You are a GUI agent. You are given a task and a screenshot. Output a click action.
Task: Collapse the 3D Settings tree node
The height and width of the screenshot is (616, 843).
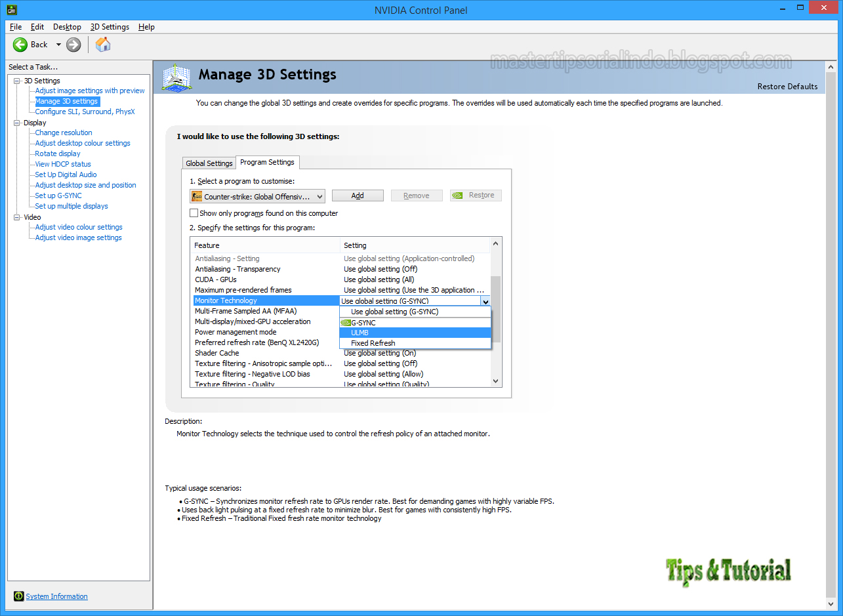[x=16, y=81]
